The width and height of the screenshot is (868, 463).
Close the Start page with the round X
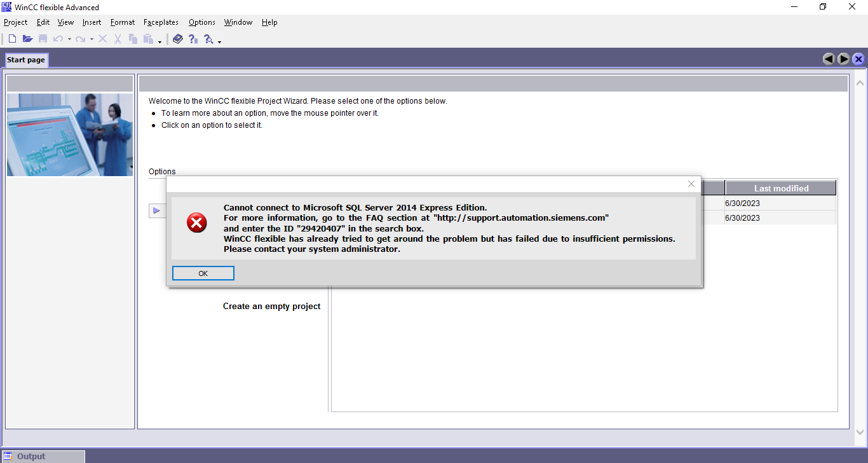tap(858, 59)
